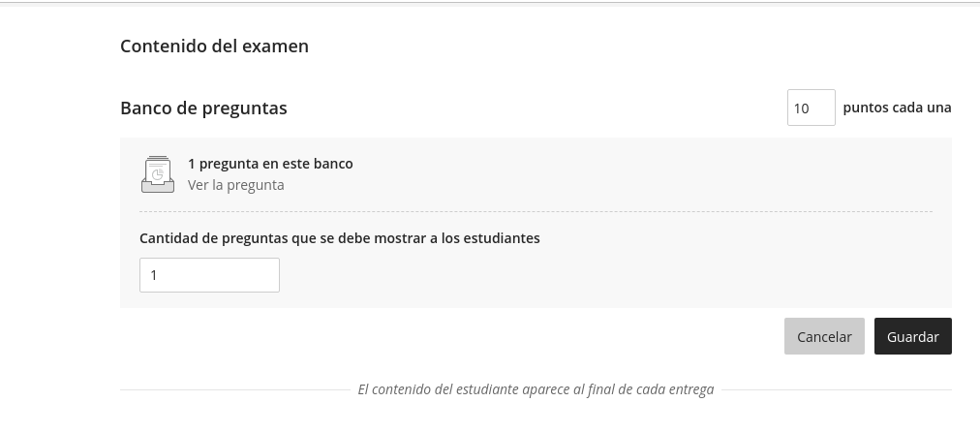Place cursor after the 10 in points box
The height and width of the screenshot is (433, 980).
[812, 108]
